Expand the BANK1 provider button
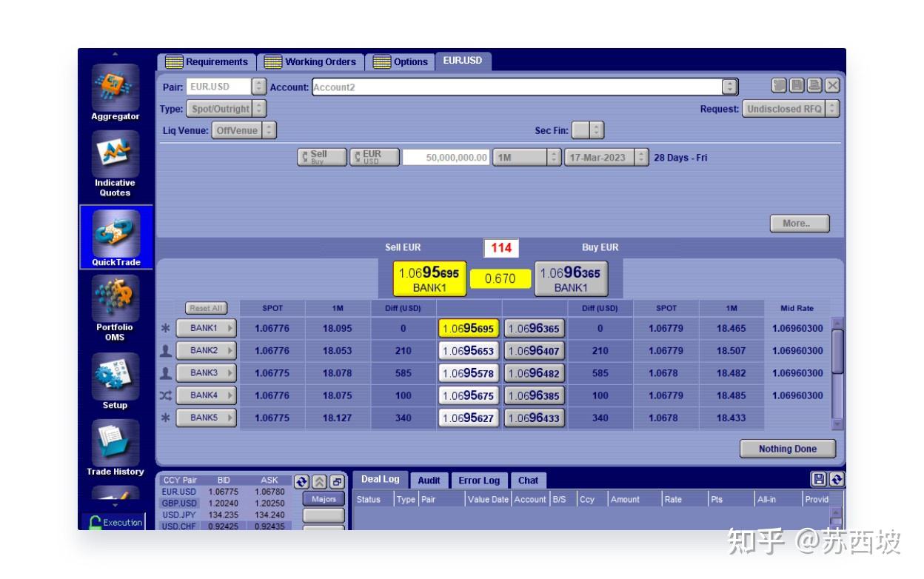Image resolution: width=924 pixels, height=579 pixels. pos(206,328)
